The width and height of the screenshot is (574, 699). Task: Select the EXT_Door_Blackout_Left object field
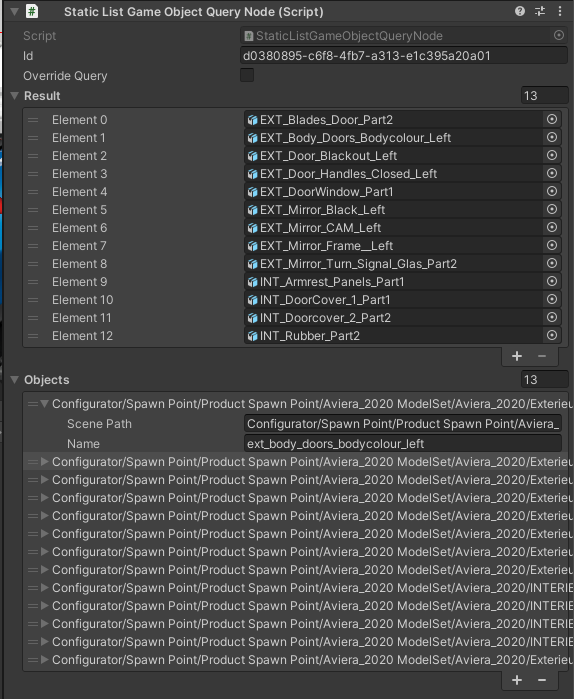[x=394, y=156]
